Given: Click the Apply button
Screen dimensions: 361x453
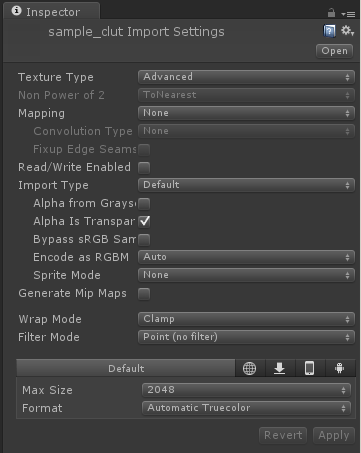Looking at the screenshot, I should [334, 435].
